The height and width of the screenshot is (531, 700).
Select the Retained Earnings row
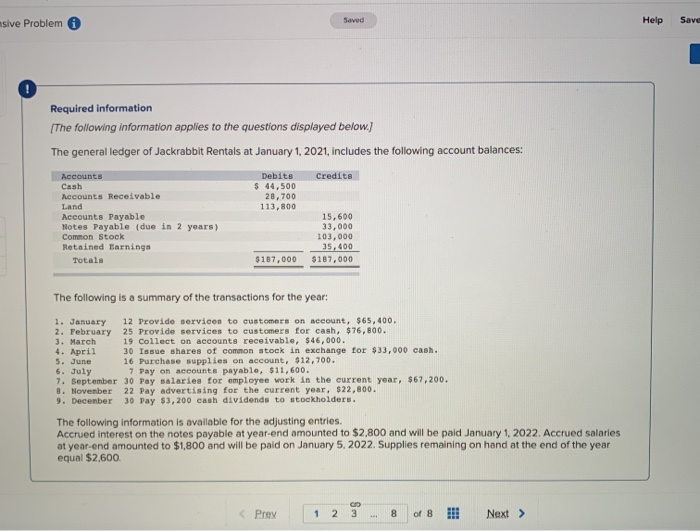coord(205,247)
